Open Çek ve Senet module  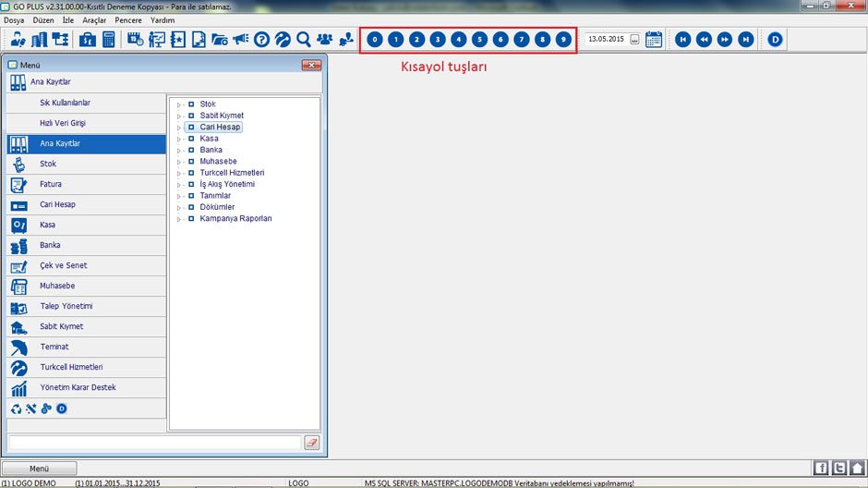[x=87, y=265]
